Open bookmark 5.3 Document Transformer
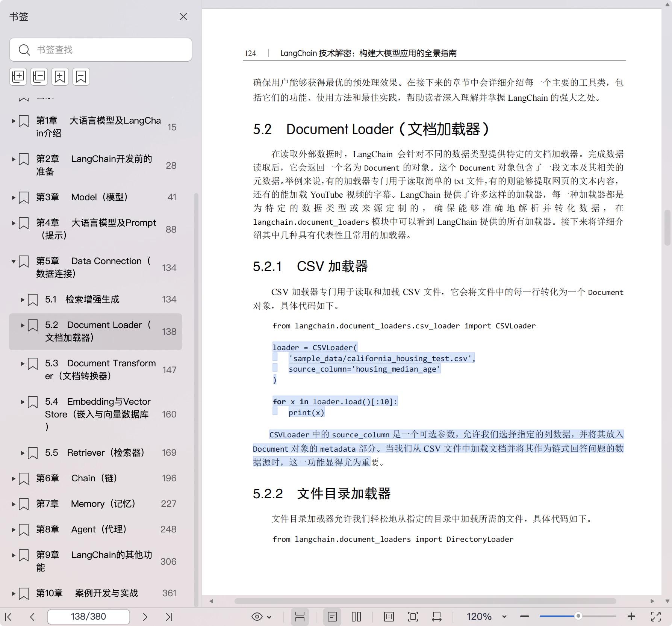 click(100, 369)
